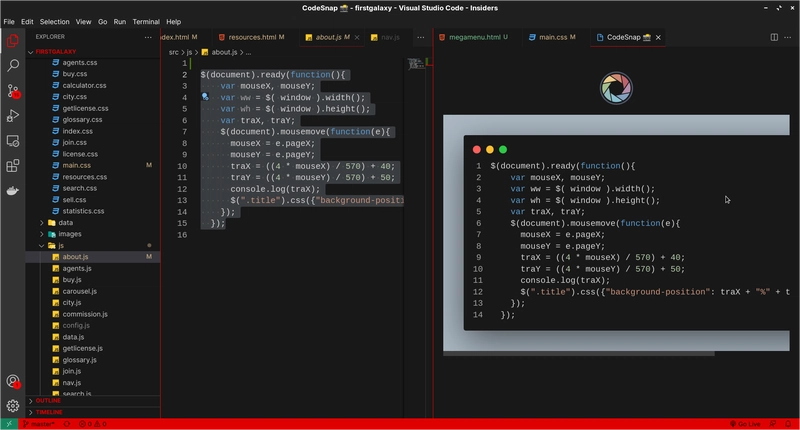Click the Explorer more actions ellipsis
The height and width of the screenshot is (430, 800).
pyautogui.click(x=148, y=37)
